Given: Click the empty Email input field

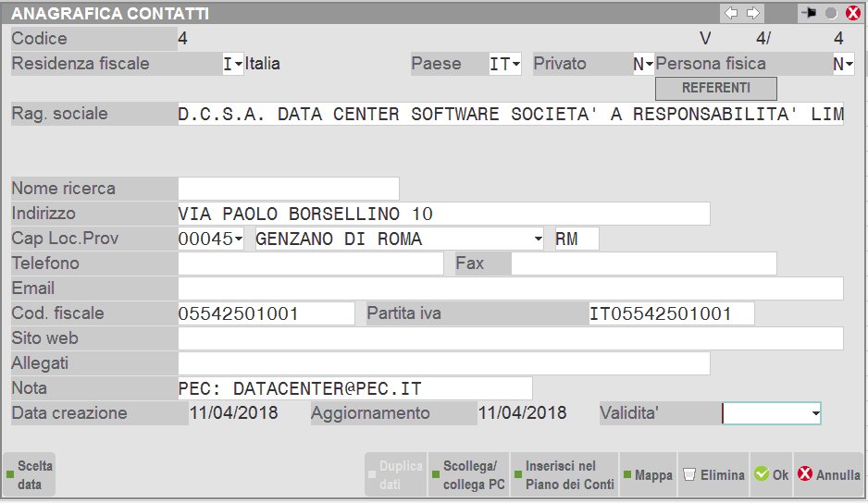Looking at the screenshot, I should [510, 289].
